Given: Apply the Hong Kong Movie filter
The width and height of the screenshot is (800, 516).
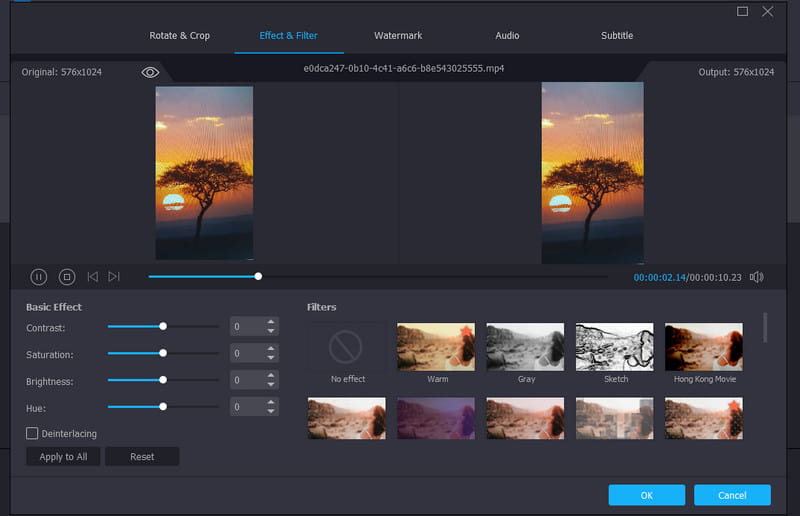Looking at the screenshot, I should coord(704,347).
